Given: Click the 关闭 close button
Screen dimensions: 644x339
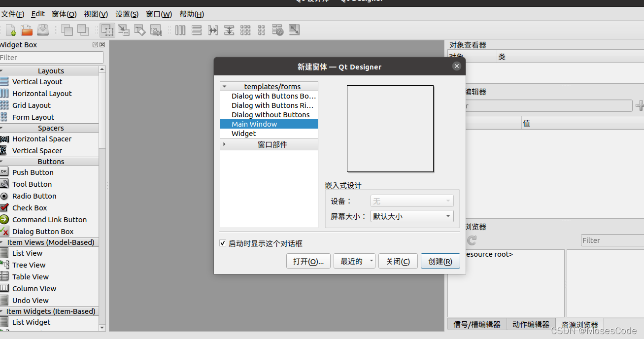Looking at the screenshot, I should point(398,261).
